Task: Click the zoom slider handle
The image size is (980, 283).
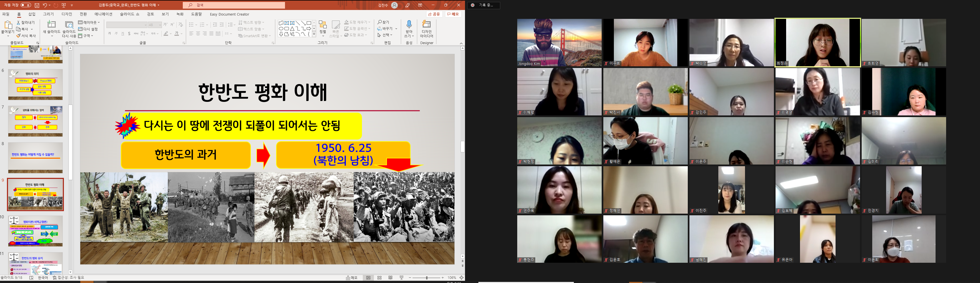Action: coord(427,278)
